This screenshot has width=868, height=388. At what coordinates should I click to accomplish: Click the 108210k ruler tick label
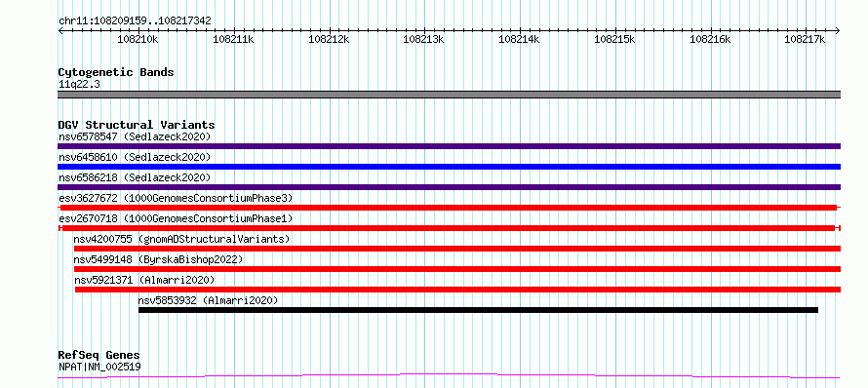point(138,39)
